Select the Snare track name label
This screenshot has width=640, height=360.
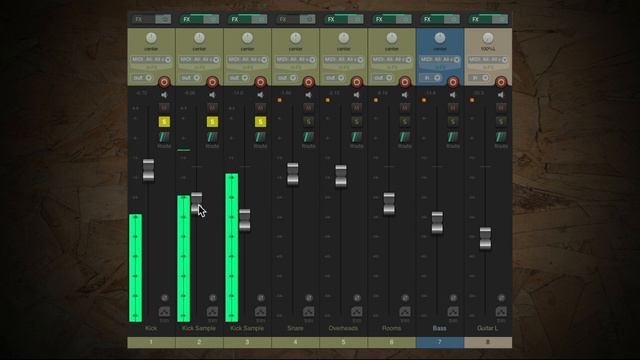pyautogui.click(x=296, y=328)
